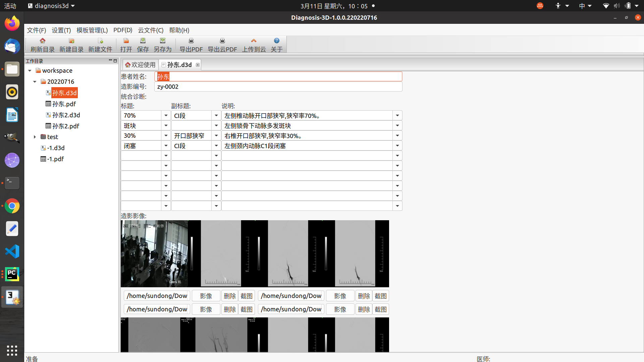Collapse the 20220716 folder node
The image size is (644, 362).
click(x=35, y=82)
